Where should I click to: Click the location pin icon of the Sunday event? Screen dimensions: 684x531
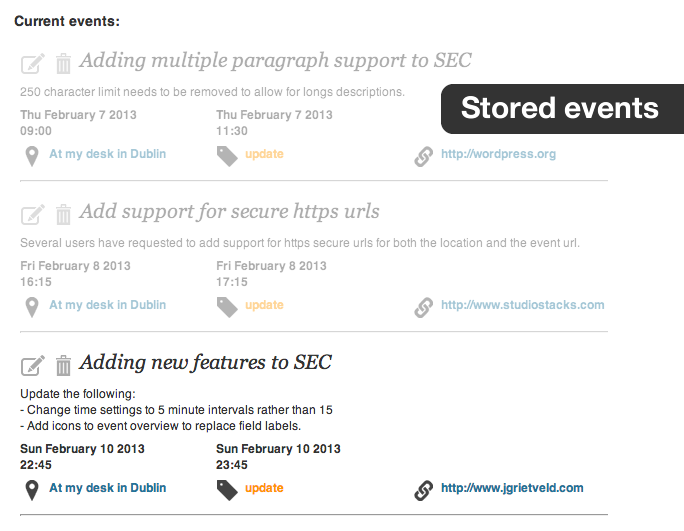pos(32,490)
